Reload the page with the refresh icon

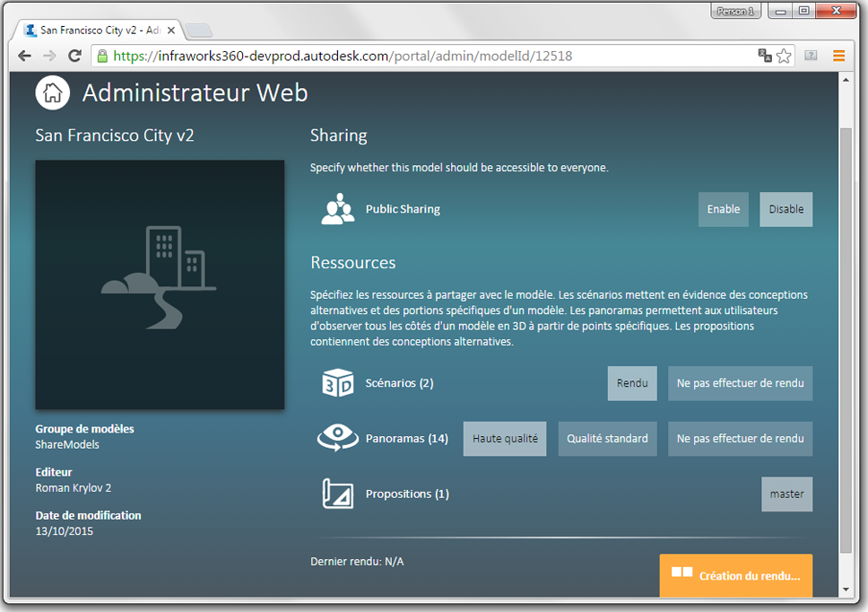(x=74, y=56)
